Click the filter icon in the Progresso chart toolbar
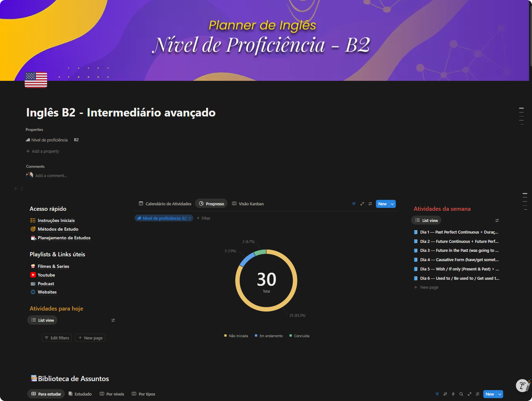Image resolution: width=532 pixels, height=401 pixels. (x=354, y=204)
